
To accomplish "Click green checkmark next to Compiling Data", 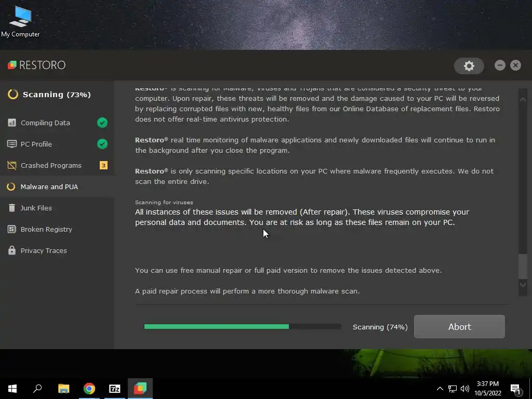I will click(102, 123).
